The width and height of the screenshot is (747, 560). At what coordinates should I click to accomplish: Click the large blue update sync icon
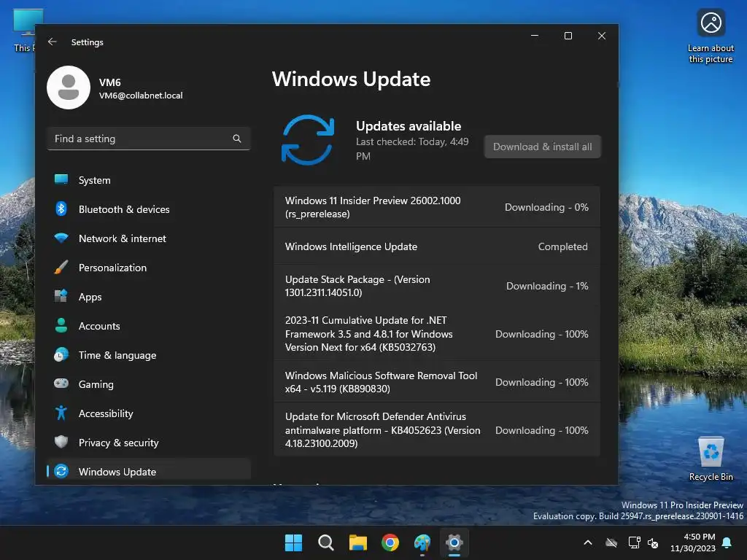(x=308, y=140)
